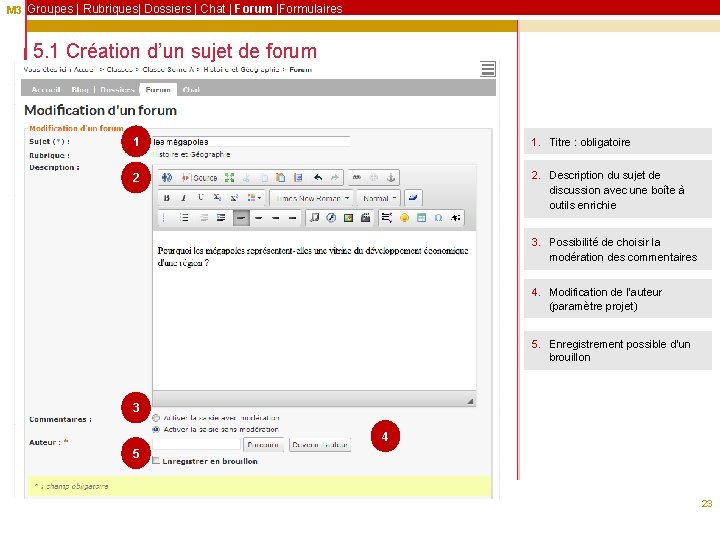Open the Chat tab in gray bar
Image resolution: width=720 pixels, height=540 pixels.
[191, 90]
